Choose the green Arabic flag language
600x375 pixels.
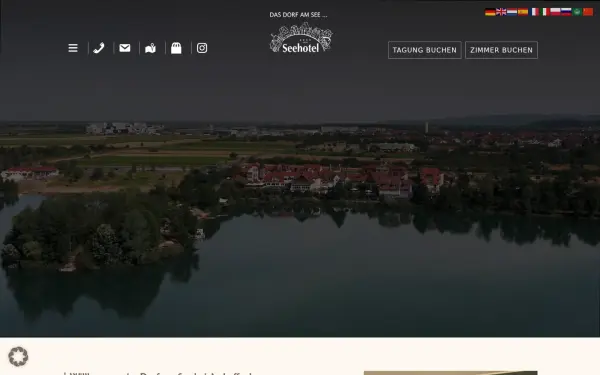pos(577,12)
